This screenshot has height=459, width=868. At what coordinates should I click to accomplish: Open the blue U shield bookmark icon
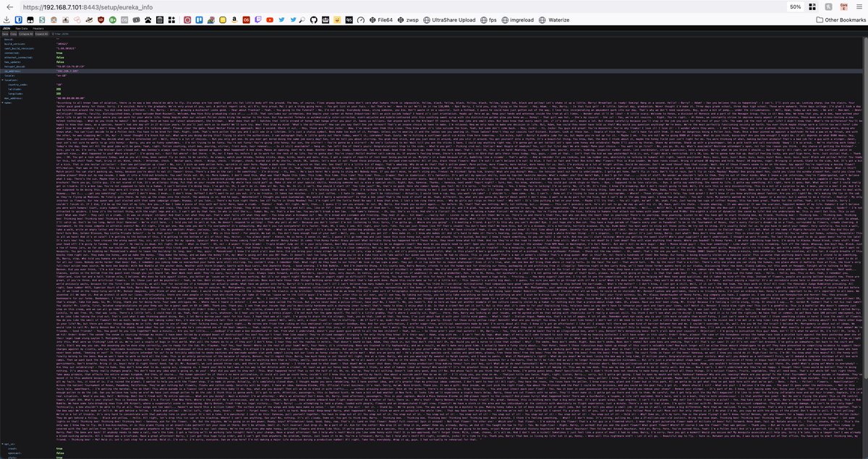[19, 20]
